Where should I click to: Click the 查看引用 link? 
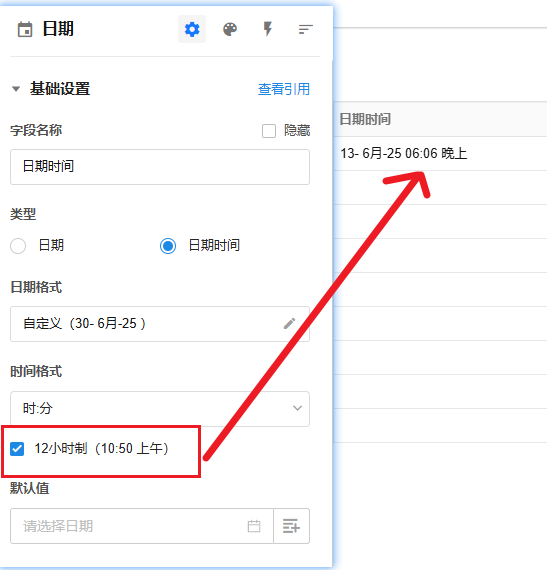(284, 89)
